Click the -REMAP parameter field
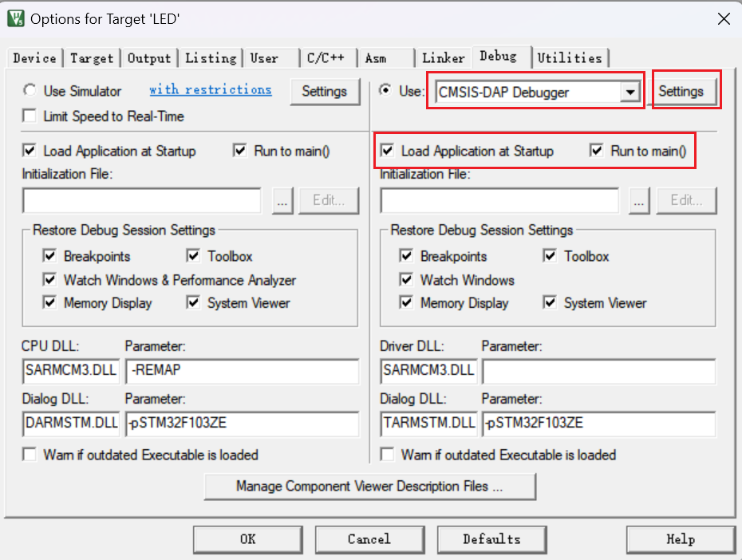Image resolution: width=742 pixels, height=560 pixels. pos(243,371)
